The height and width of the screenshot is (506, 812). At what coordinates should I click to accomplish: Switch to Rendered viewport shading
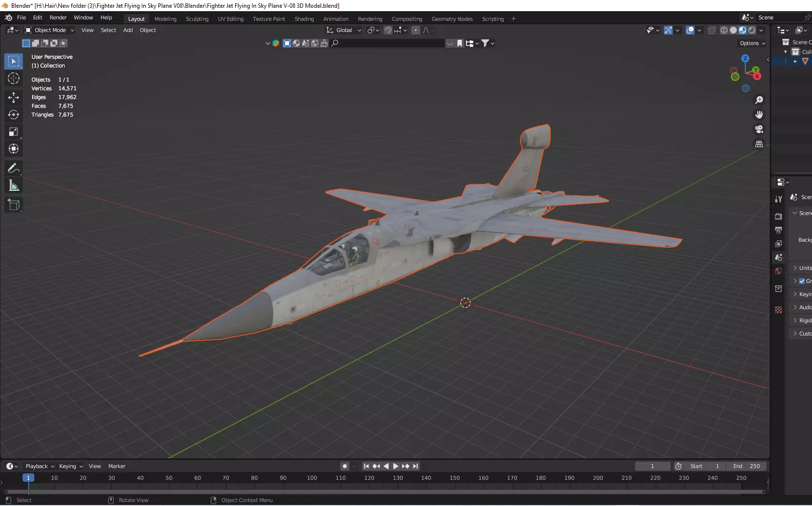752,30
